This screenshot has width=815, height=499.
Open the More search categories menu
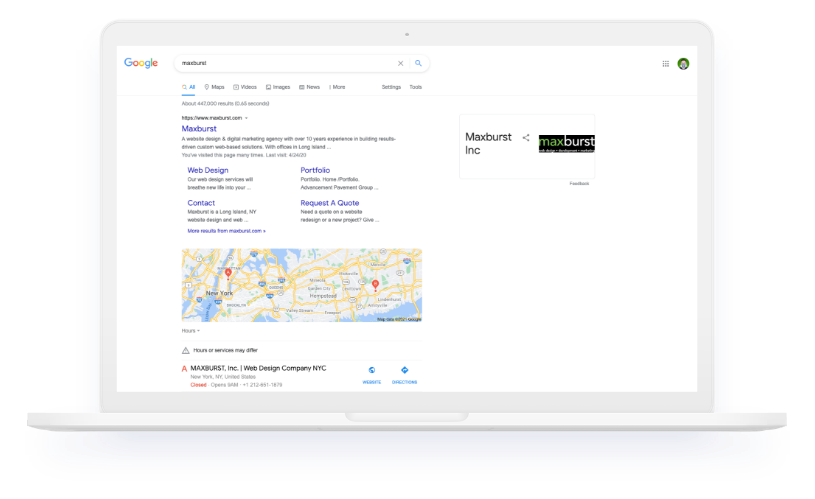pos(337,87)
